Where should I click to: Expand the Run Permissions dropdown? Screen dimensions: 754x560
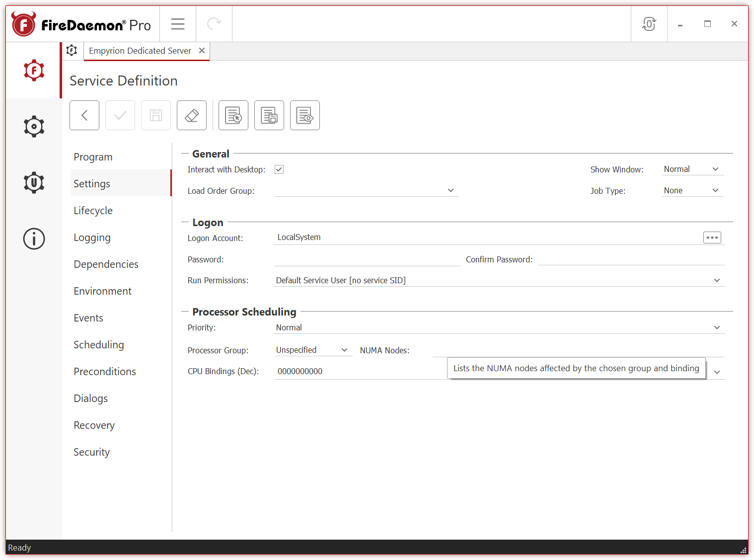(x=499, y=280)
